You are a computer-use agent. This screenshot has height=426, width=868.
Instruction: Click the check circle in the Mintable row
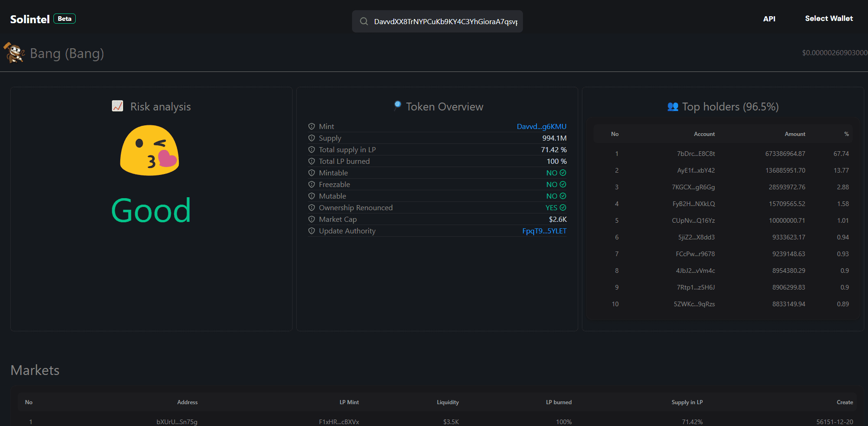(x=563, y=173)
